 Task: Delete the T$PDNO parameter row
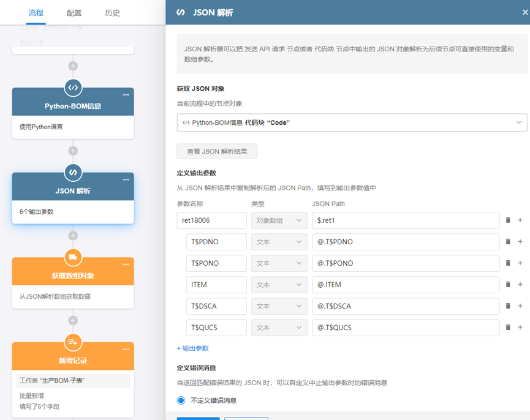(508, 242)
